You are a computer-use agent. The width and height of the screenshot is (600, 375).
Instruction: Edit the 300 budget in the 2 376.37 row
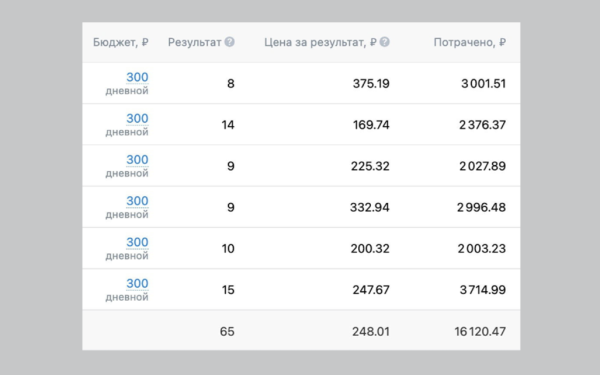pos(137,118)
